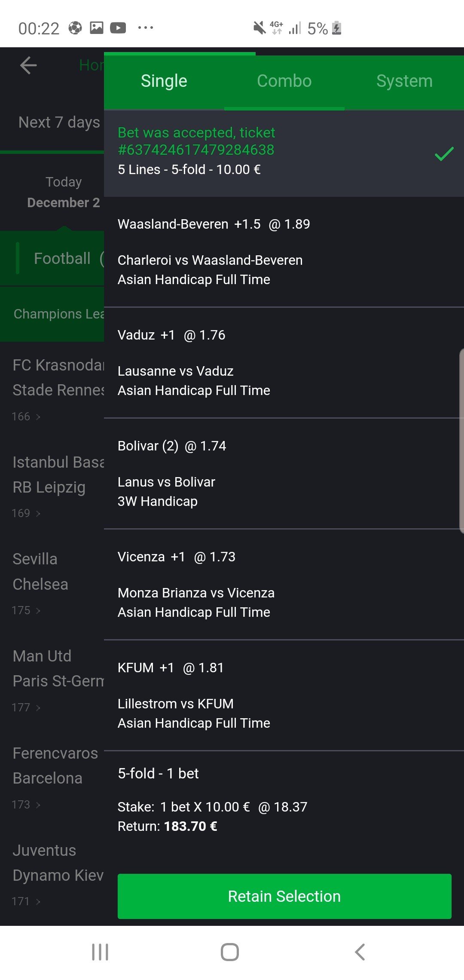Tap the green bet accepted checkmark

(444, 153)
